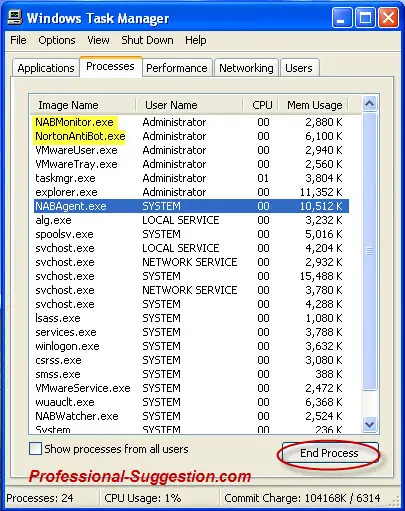The width and height of the screenshot is (405, 511).
Task: Click the scroll down arrow of process list
Action: [x=369, y=425]
